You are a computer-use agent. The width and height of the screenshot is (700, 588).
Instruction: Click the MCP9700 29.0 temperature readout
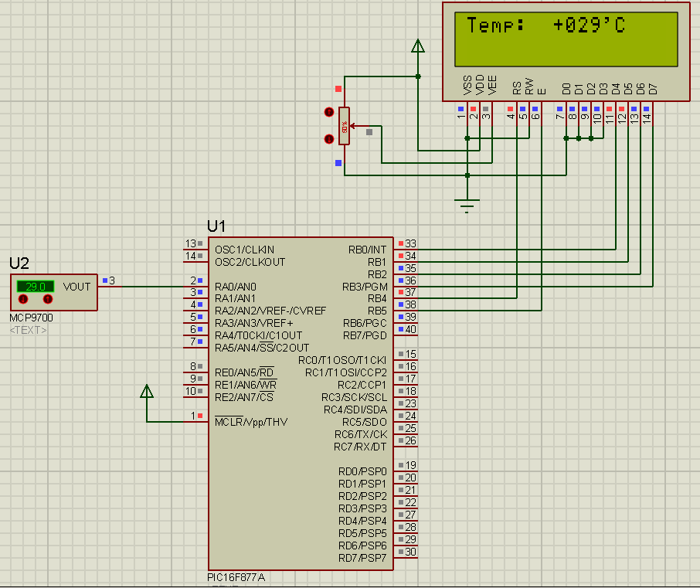[36, 287]
